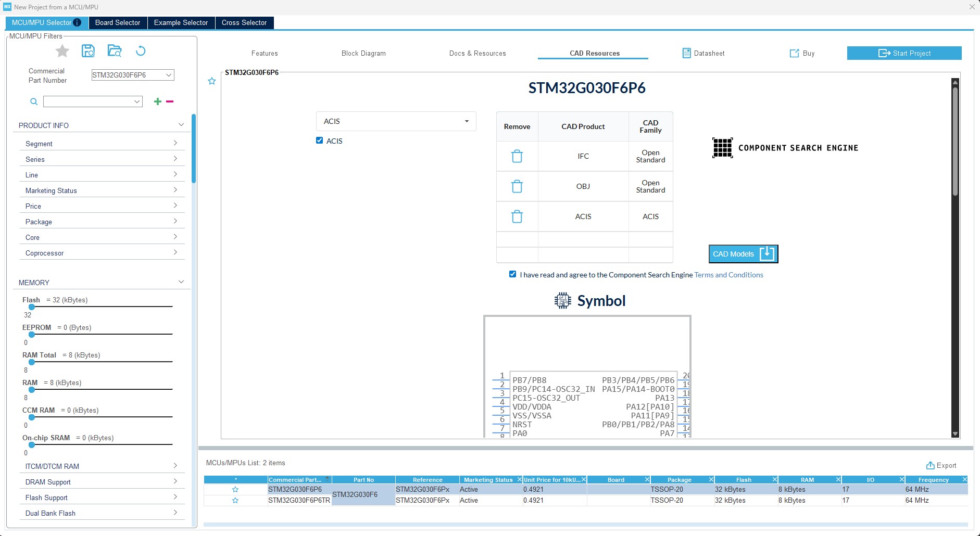This screenshot has height=536, width=980.
Task: Click the Component Search Engine logo
Action: pyautogui.click(x=785, y=148)
